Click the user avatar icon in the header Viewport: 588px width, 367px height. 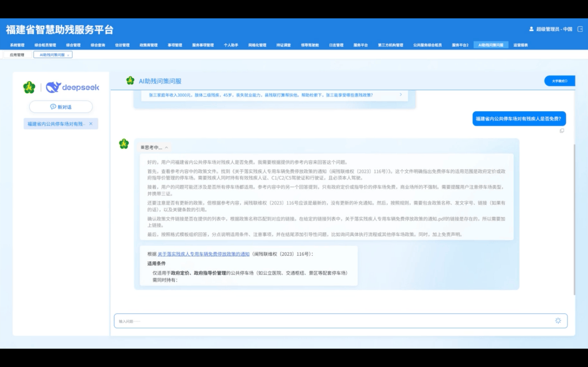(531, 29)
